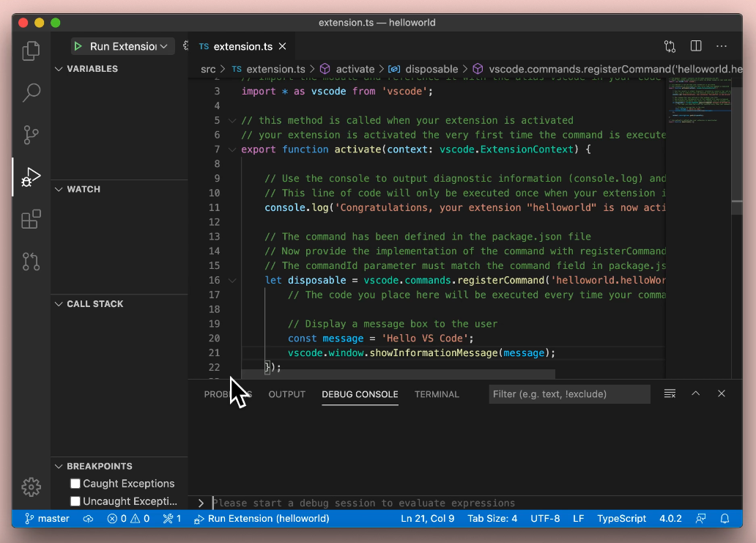Viewport: 756px width, 543px height.
Task: Click the debug console filter field
Action: pos(569,394)
